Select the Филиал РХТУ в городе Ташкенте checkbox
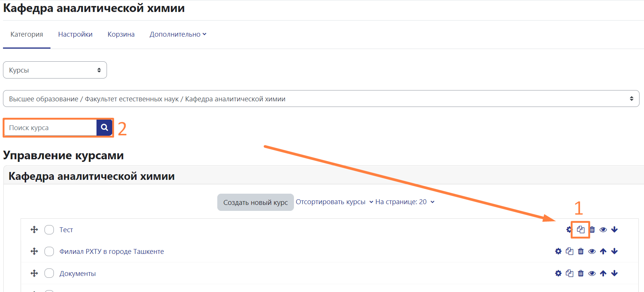 point(49,251)
